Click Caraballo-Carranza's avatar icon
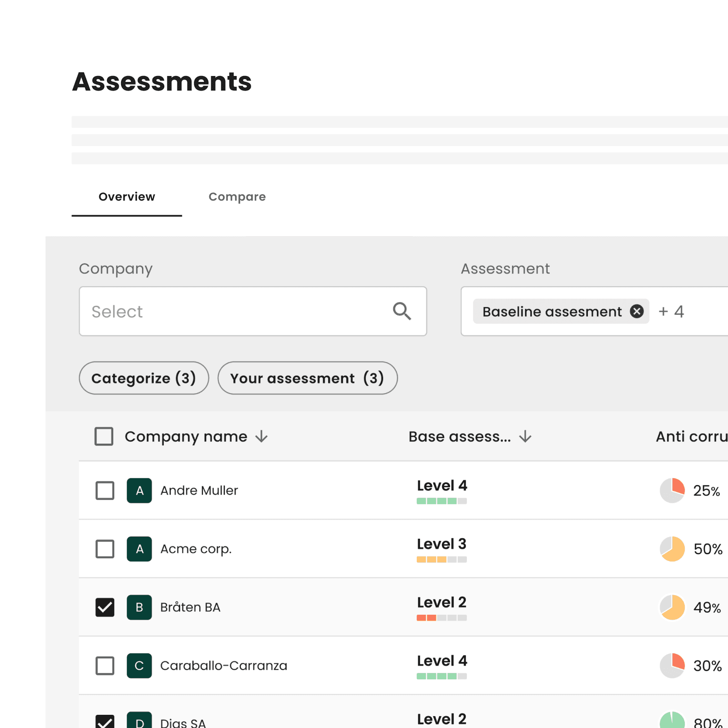The width and height of the screenshot is (728, 728). [139, 666]
